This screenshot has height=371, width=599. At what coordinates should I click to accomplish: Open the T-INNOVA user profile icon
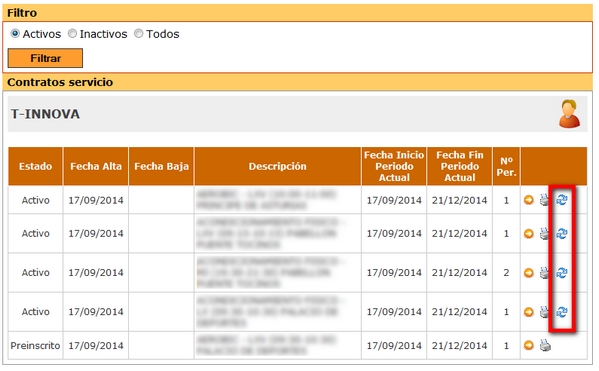click(569, 114)
